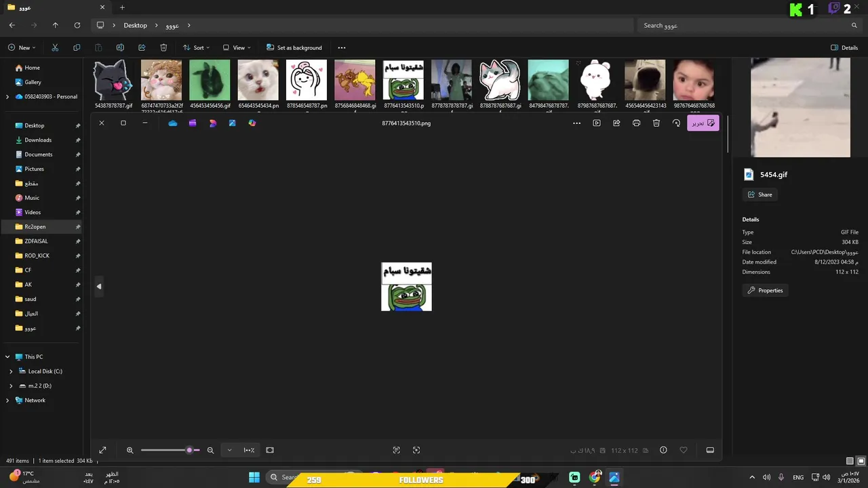Open Clipchamp icon in Photos toolbar

point(193,123)
